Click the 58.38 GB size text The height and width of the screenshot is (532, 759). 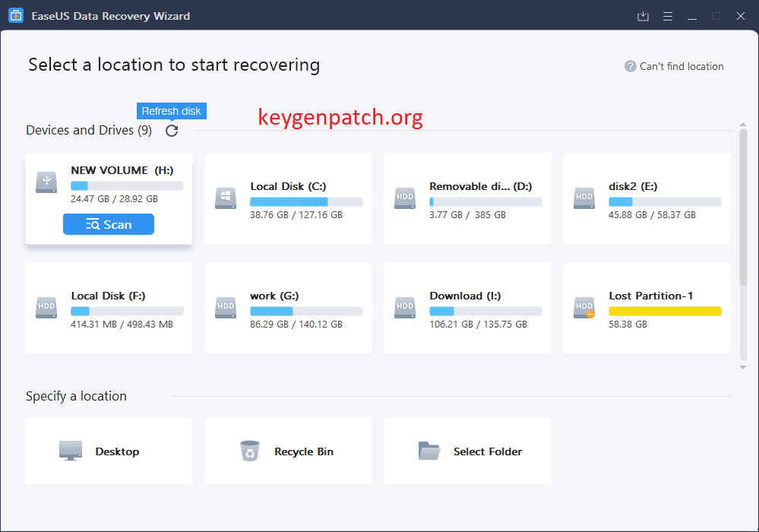coord(628,325)
